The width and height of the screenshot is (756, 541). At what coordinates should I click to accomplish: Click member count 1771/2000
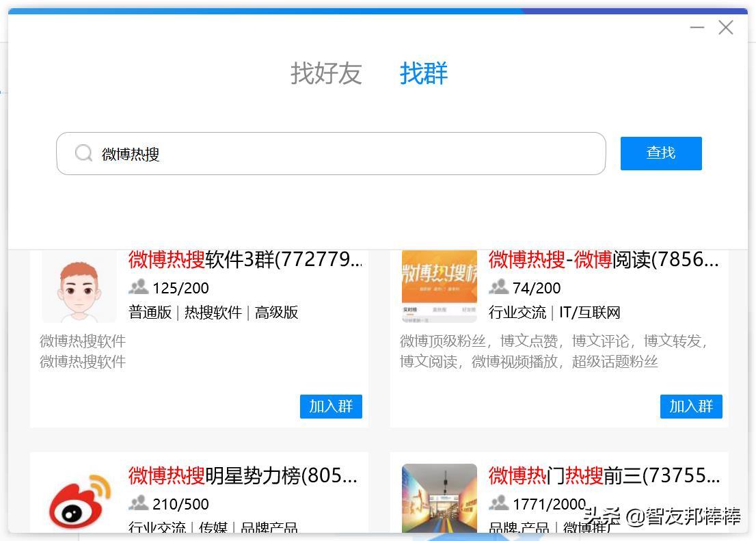coord(549,504)
